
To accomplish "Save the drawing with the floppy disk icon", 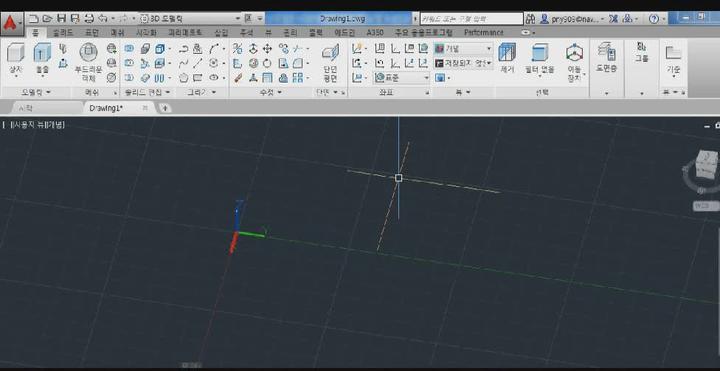I will 62,19.
